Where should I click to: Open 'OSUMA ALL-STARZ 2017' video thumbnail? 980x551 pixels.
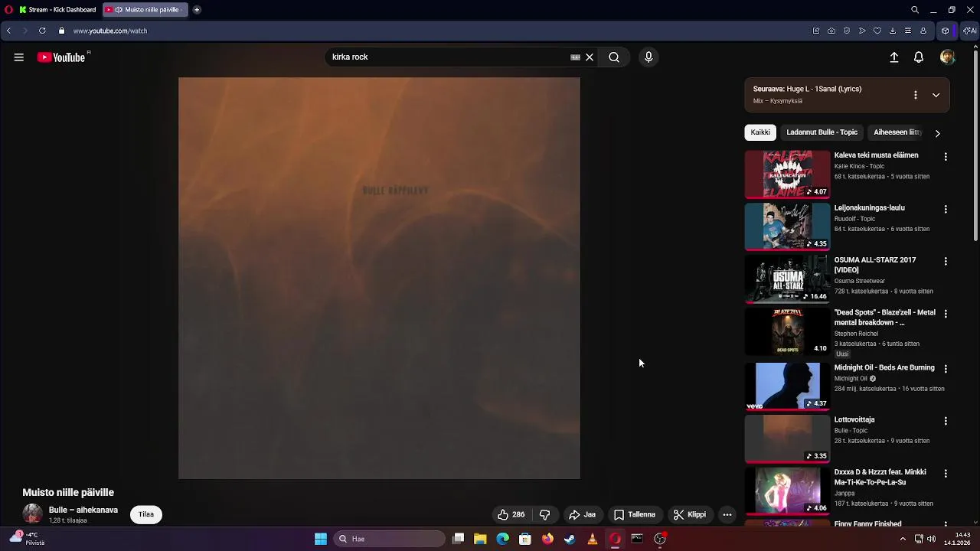[787, 279]
